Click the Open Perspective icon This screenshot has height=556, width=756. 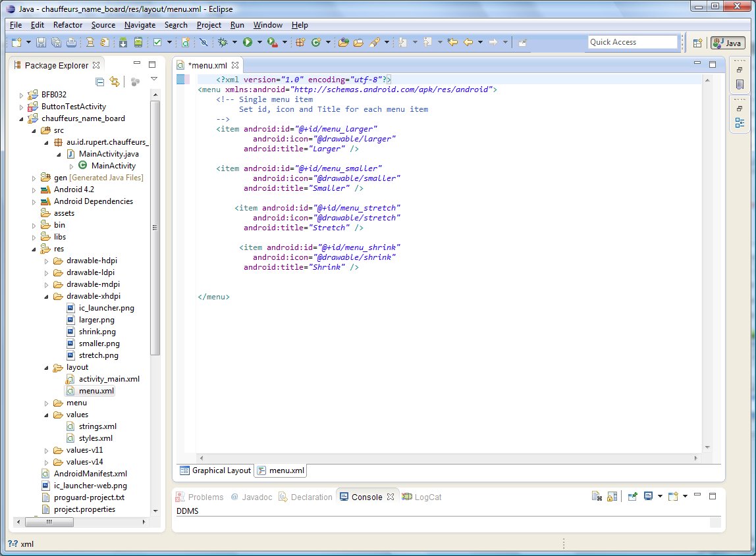coord(697,43)
